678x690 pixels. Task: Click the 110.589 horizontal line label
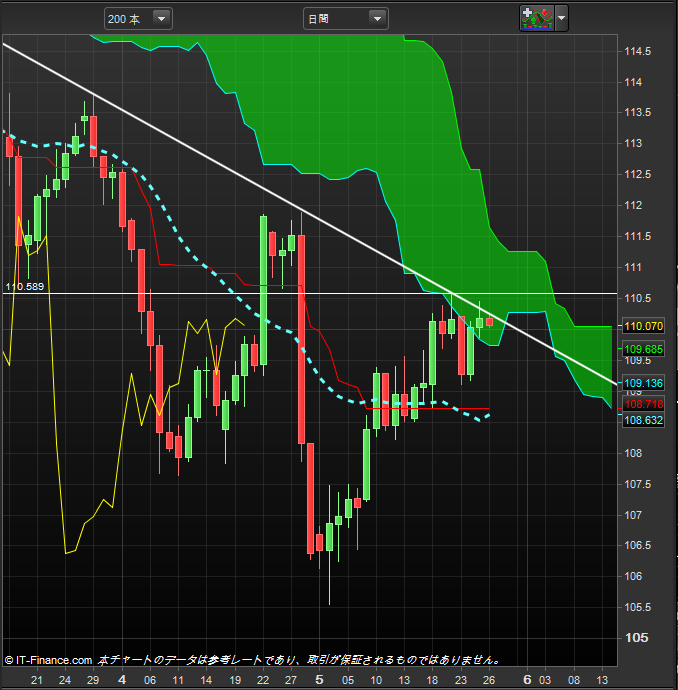tap(25, 287)
